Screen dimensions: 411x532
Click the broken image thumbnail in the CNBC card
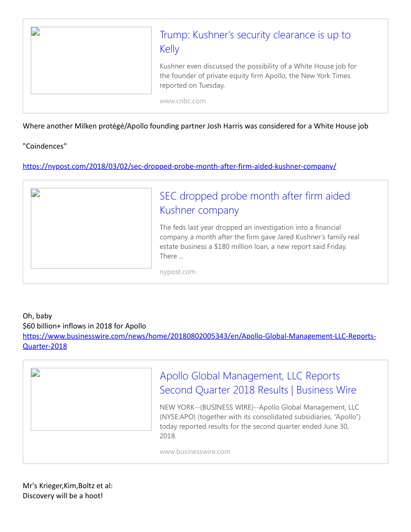point(91,60)
